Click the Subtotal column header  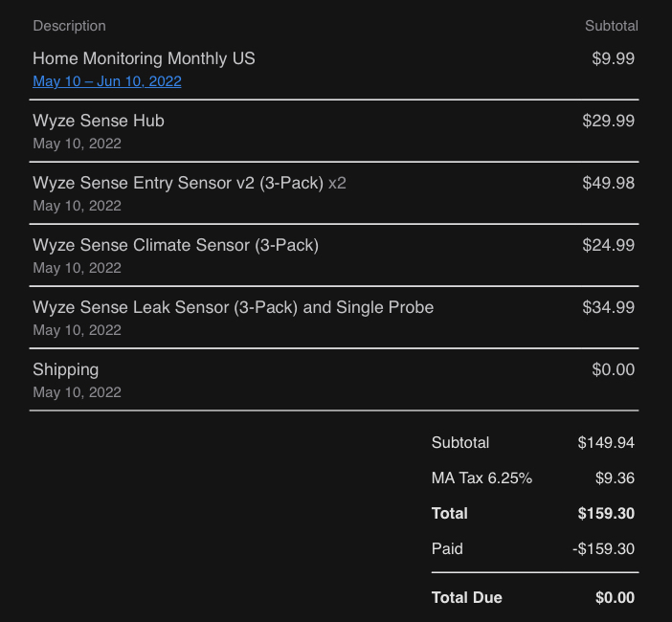(611, 26)
